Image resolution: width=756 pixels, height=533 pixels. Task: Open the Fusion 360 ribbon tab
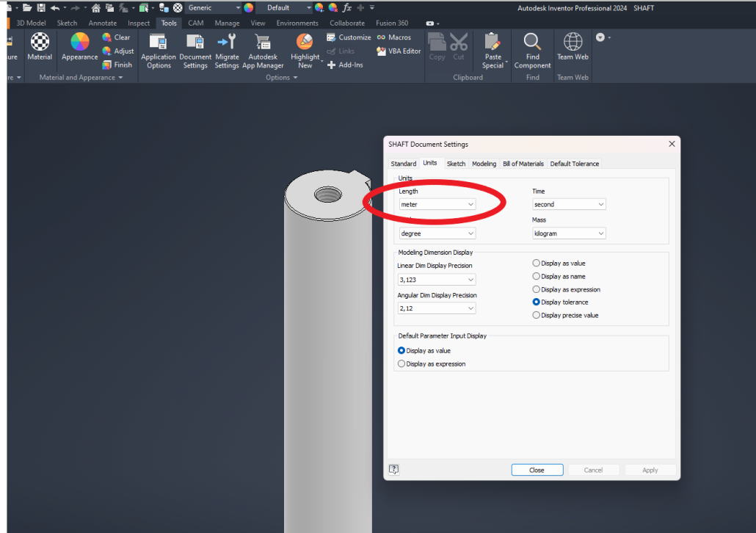(392, 23)
